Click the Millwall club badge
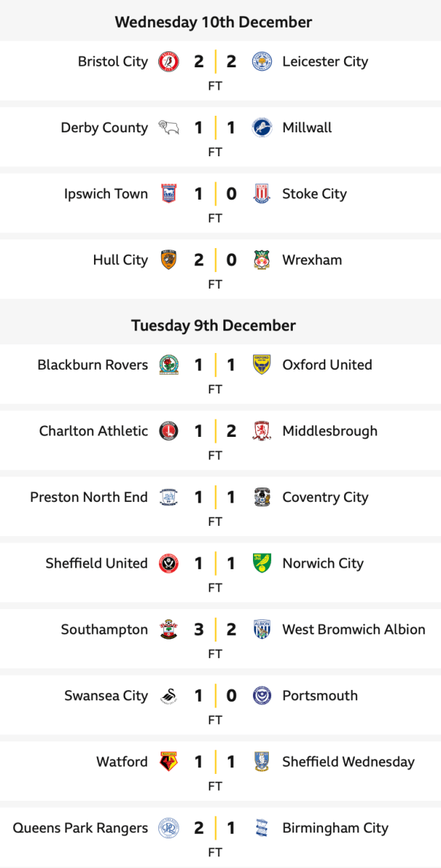 261,128
